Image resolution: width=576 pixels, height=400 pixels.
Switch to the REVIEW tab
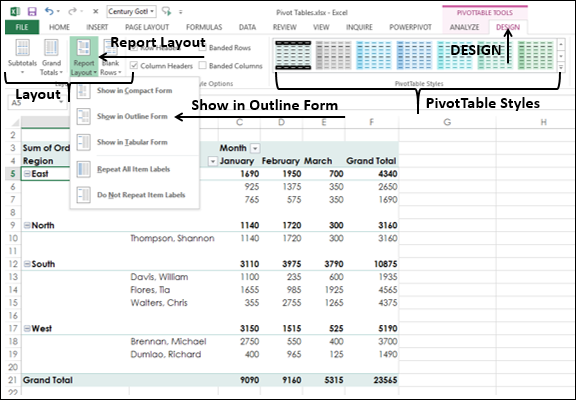tap(285, 27)
